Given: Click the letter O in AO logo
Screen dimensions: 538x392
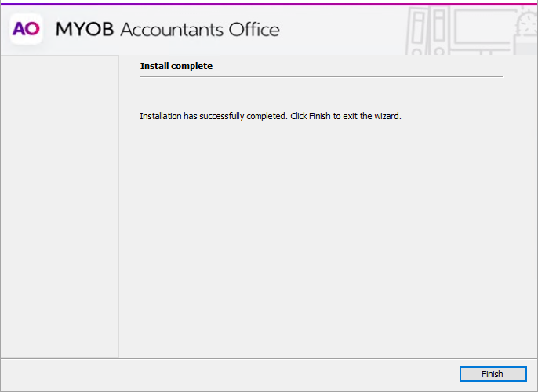Looking at the screenshot, I should tap(32, 29).
